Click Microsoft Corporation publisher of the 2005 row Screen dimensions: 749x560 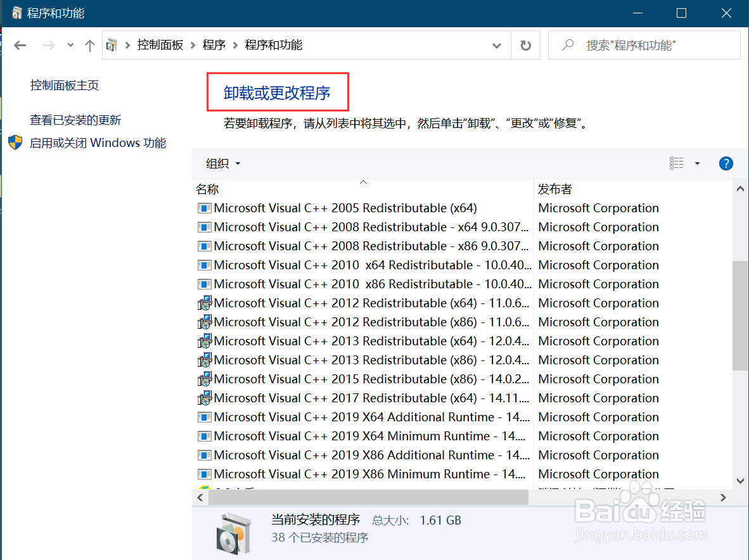599,208
